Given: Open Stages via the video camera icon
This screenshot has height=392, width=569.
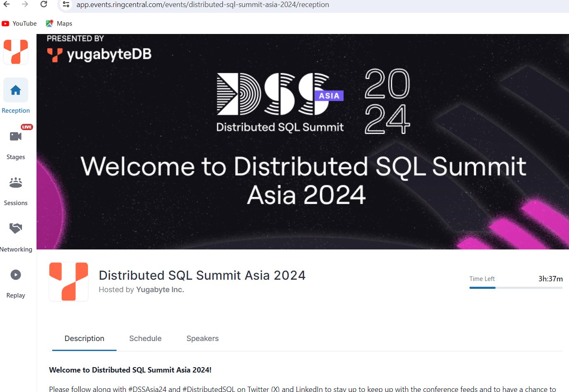Looking at the screenshot, I should (x=16, y=136).
